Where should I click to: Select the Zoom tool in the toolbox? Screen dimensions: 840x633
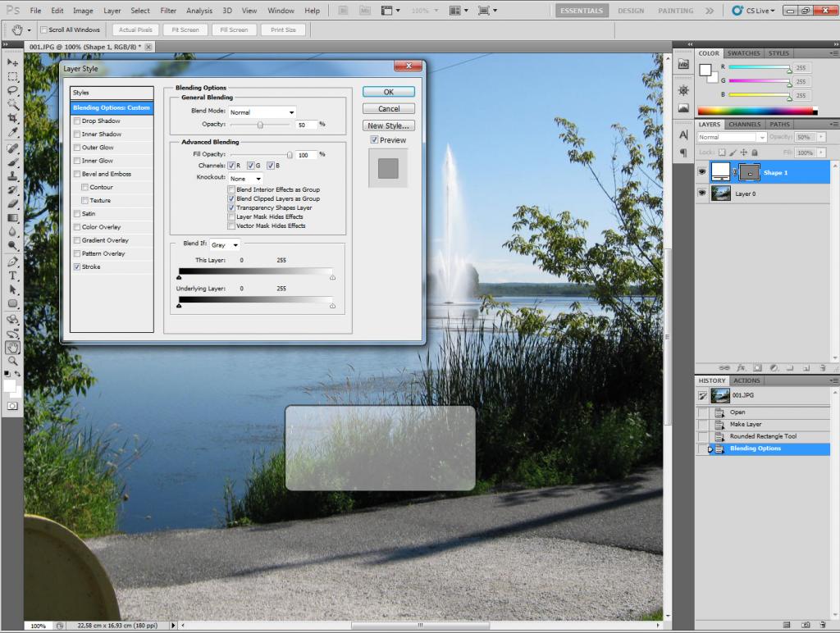pos(12,361)
